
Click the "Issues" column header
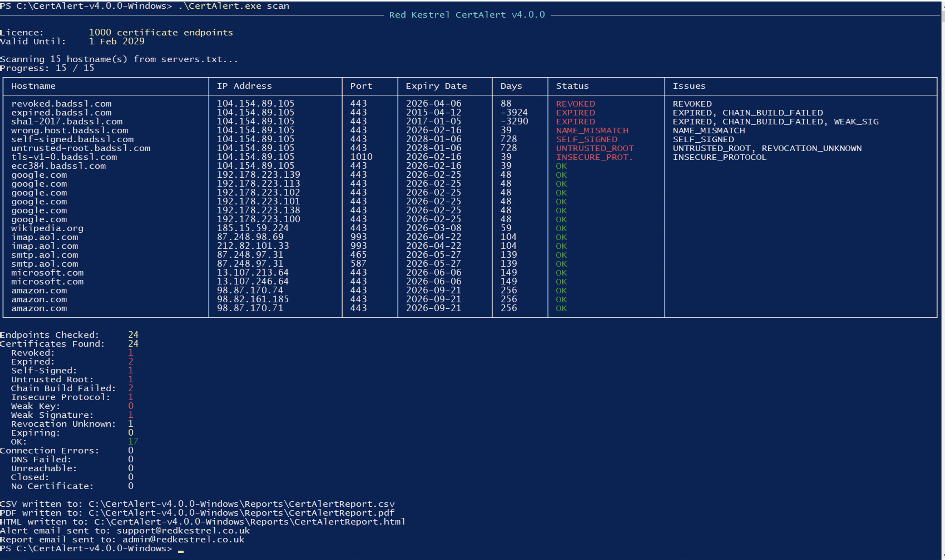coord(689,86)
